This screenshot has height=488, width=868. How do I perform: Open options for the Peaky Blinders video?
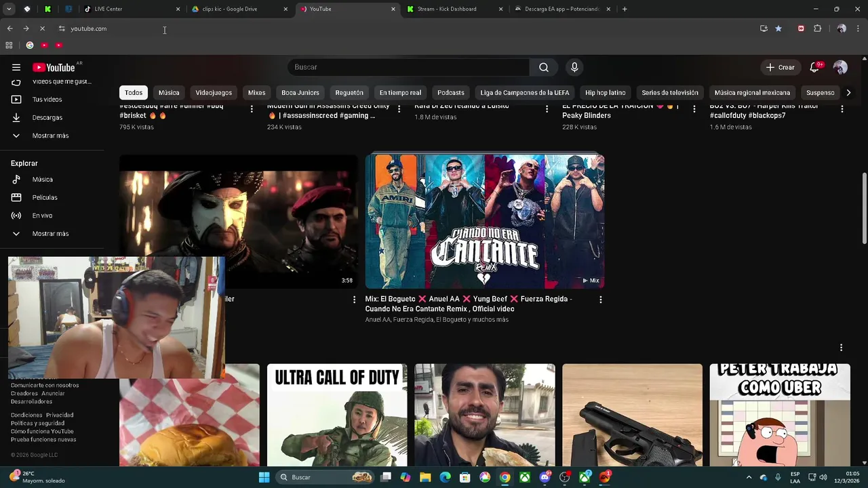point(694,108)
